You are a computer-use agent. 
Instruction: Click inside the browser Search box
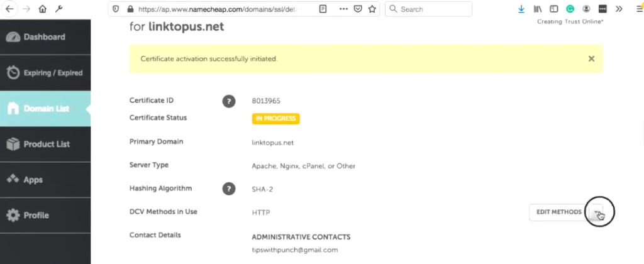(428, 9)
